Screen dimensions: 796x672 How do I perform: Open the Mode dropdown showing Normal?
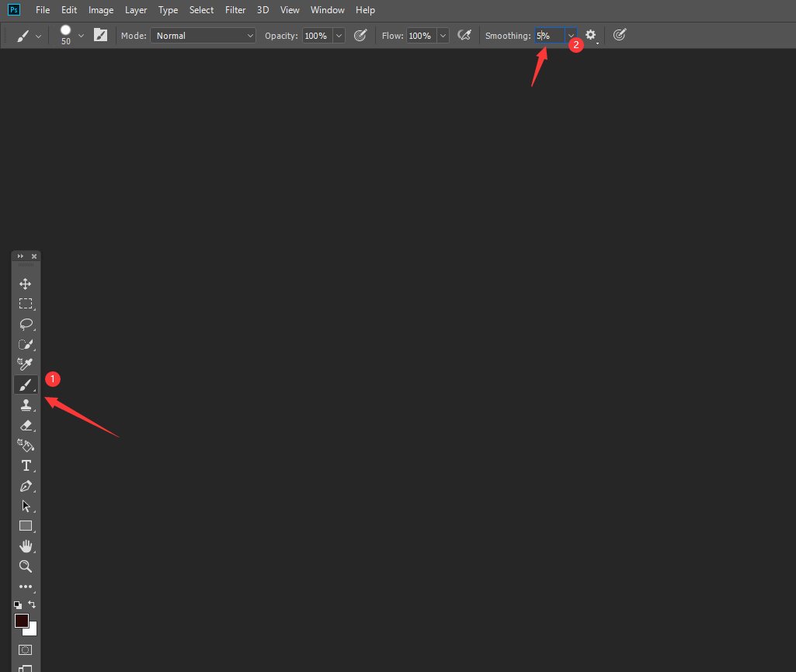[203, 36]
